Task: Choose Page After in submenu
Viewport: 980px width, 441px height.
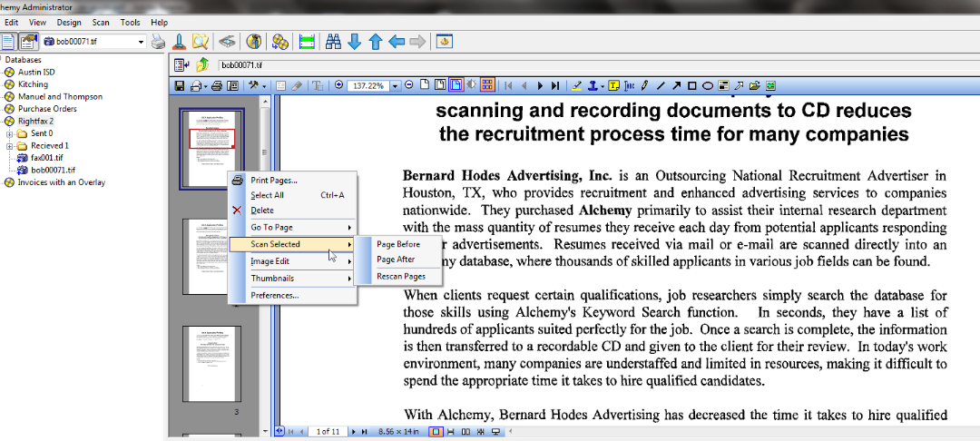Action: pos(398,260)
